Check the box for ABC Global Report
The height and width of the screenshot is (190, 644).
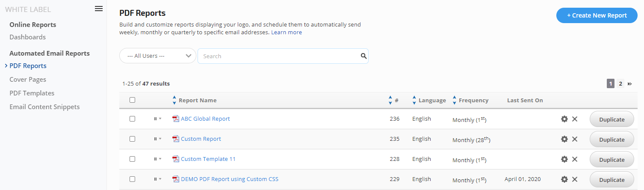click(x=132, y=119)
